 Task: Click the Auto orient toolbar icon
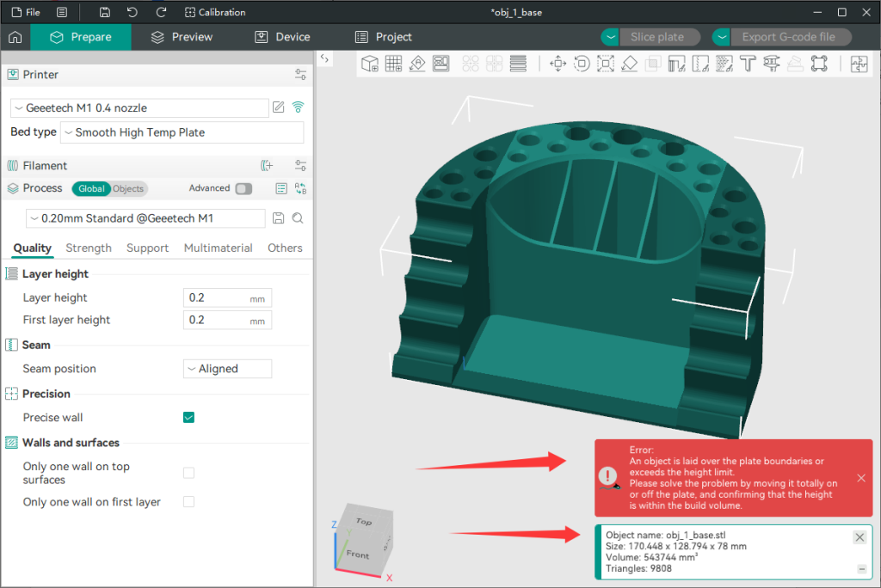(x=417, y=64)
